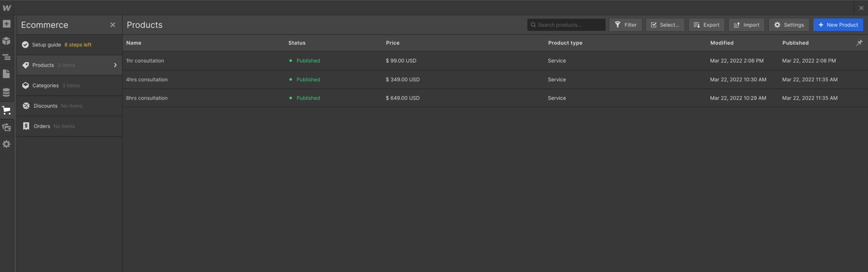Image resolution: width=868 pixels, height=272 pixels.
Task: Open the Navigator panel icon
Action: [6, 58]
